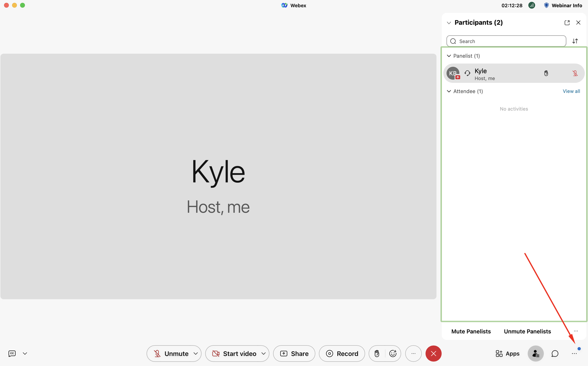This screenshot has width=588, height=366.
Task: Click the red end webinar button
Action: coord(433,353)
